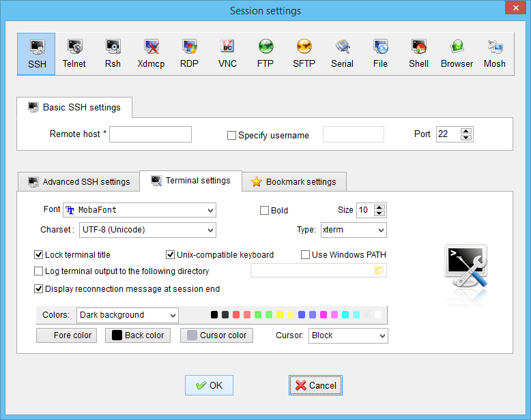The image size is (531, 420).
Task: Click the Back color button
Action: click(138, 335)
